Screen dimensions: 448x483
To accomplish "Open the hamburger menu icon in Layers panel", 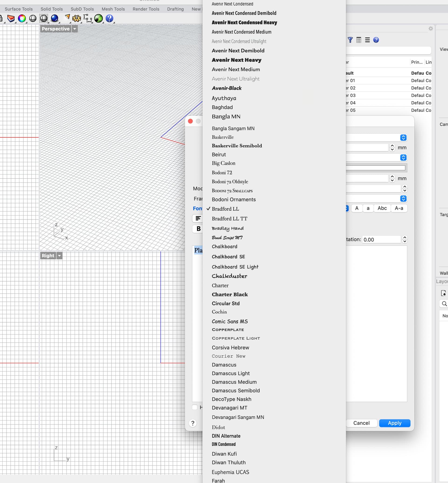I will point(367,40).
